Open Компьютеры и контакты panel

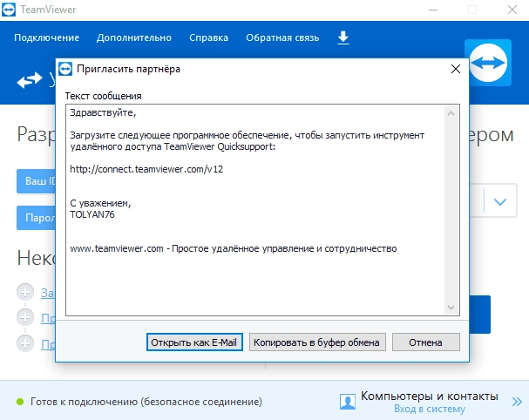click(429, 396)
